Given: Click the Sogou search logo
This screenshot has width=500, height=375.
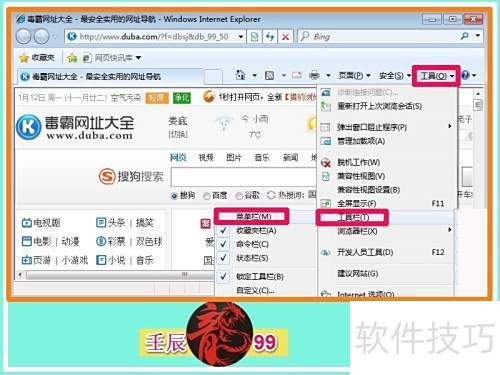Looking at the screenshot, I should 131,176.
